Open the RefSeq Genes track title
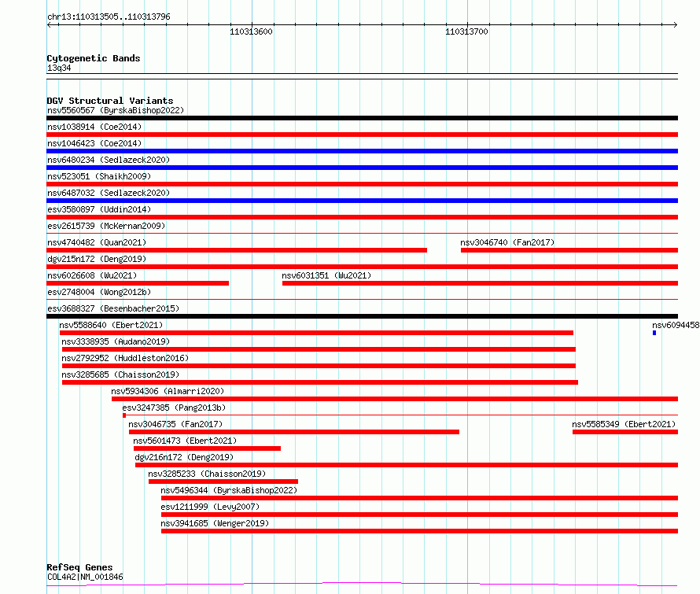 [x=79, y=568]
